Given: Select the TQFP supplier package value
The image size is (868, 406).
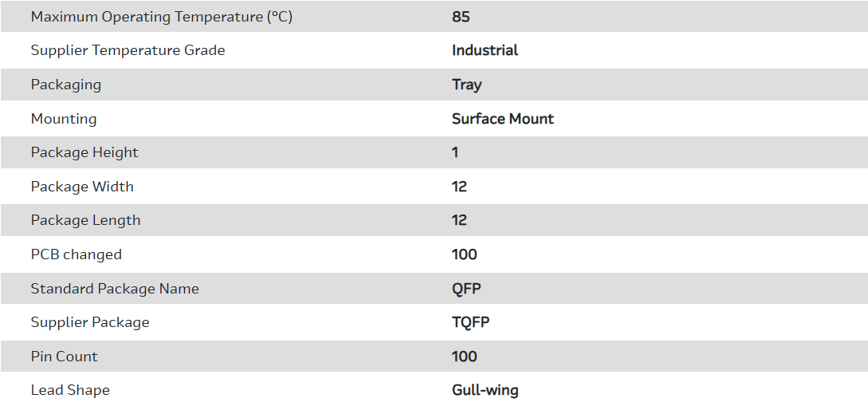Looking at the screenshot, I should coord(471,322).
